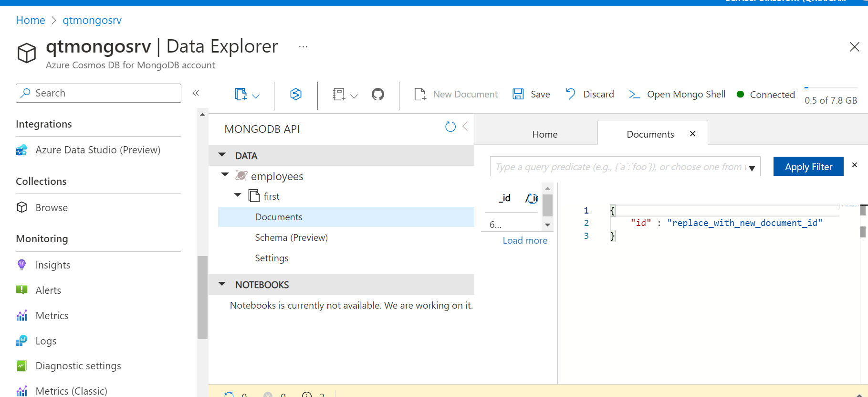Save the current document
The width and height of the screenshot is (868, 397).
(x=531, y=94)
